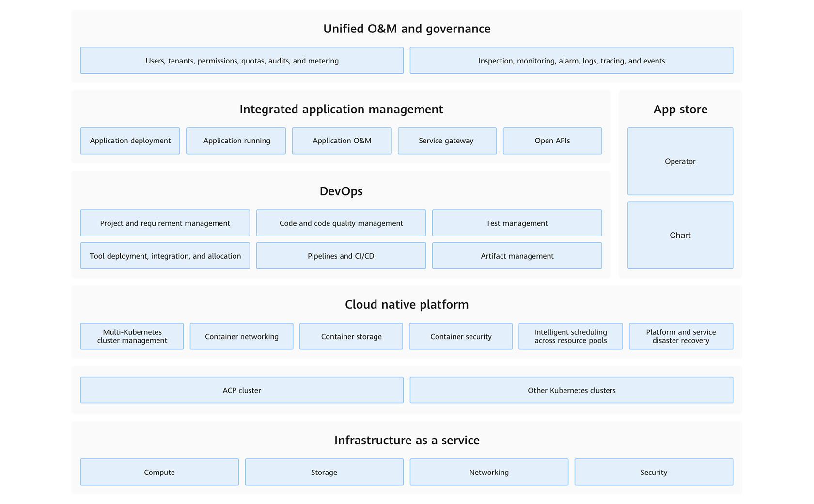Select the Operator box in App store
Viewport: 814px width, 504px height.
coord(680,161)
